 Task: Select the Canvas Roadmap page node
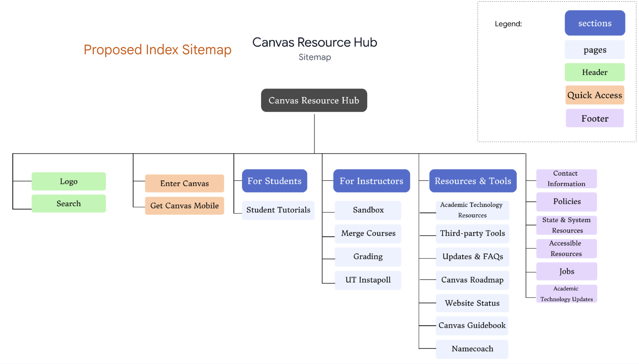(x=472, y=280)
